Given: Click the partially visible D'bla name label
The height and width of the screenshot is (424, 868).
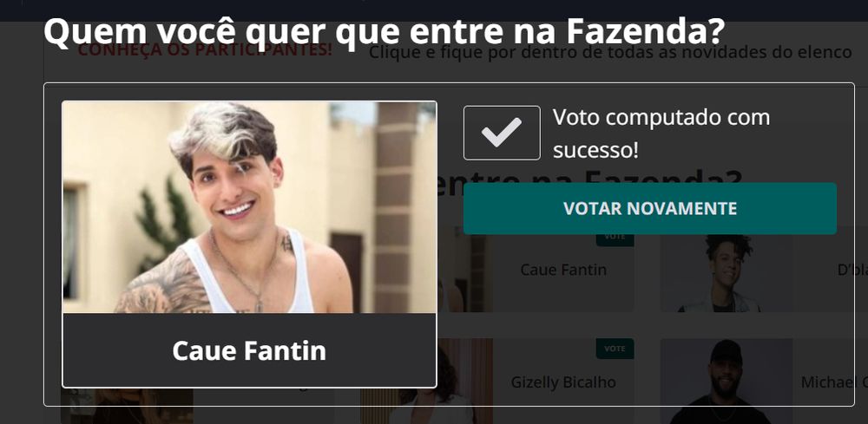Looking at the screenshot, I should [852, 271].
